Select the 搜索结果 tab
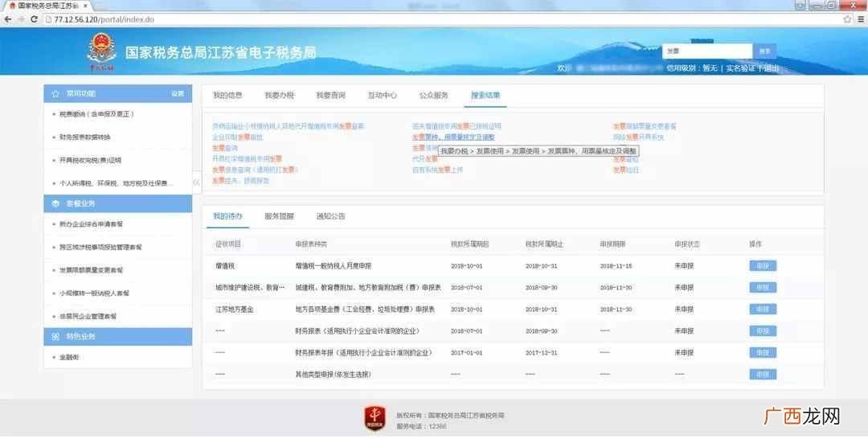The height and width of the screenshot is (439, 868). coord(485,95)
